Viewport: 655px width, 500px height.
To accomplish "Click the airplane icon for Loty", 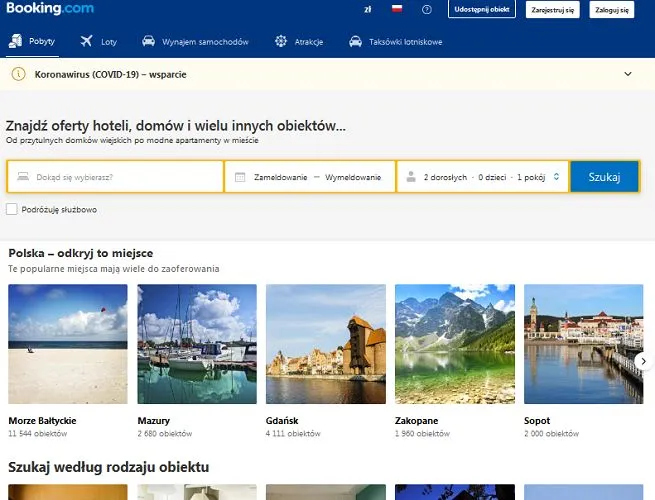I will point(86,41).
